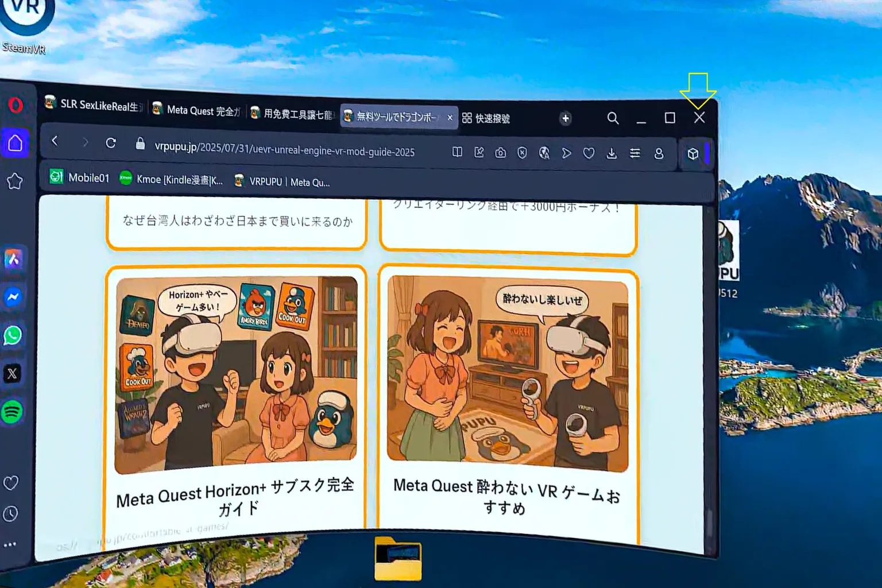Open the ad blocker shield icon
Screen dimensions: 882x588
(522, 153)
